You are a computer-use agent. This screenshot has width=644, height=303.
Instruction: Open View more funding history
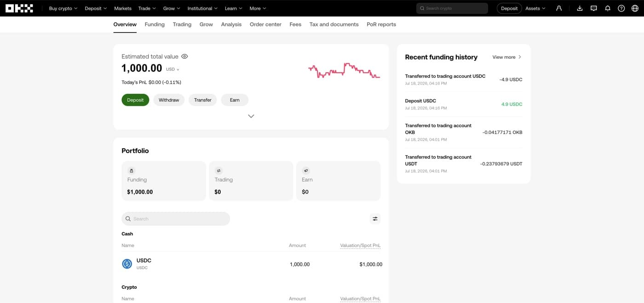507,57
